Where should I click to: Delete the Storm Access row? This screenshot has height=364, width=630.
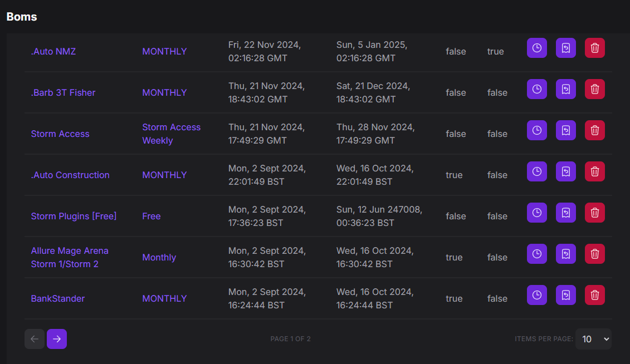[595, 130]
